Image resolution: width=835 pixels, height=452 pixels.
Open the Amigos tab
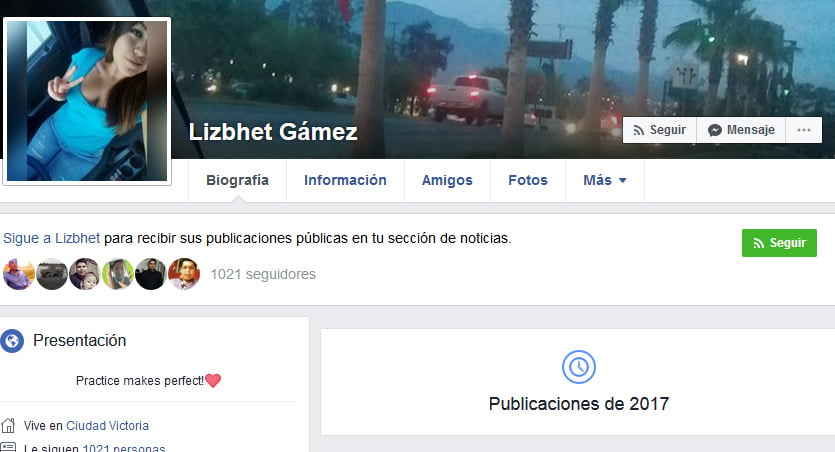tap(447, 180)
